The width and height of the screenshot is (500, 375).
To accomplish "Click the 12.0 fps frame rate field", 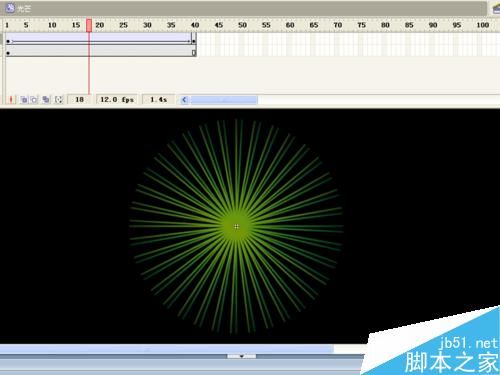I will click(x=117, y=99).
